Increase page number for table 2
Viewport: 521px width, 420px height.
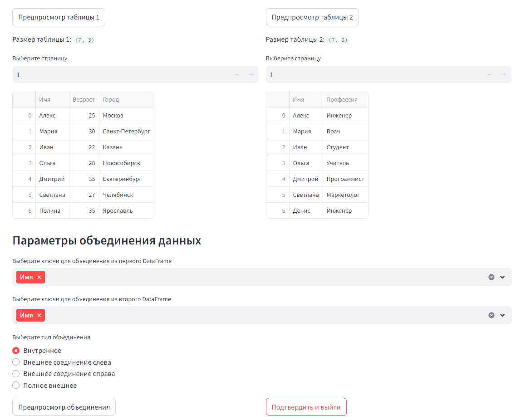coord(504,75)
